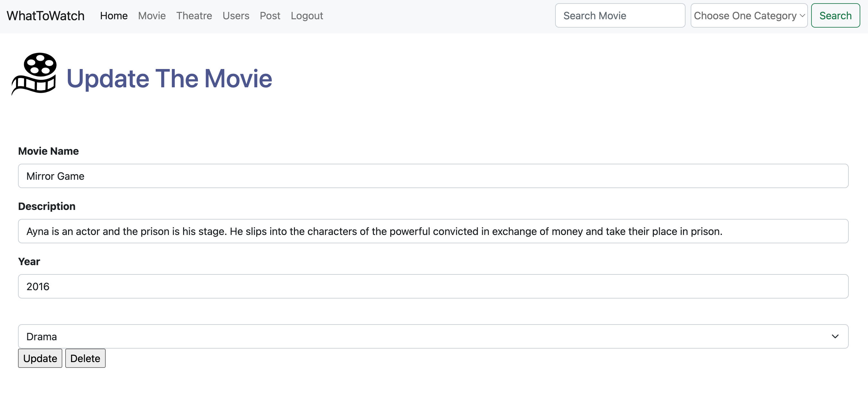This screenshot has height=416, width=868.
Task: Select Logout in the navbar
Action: (307, 16)
